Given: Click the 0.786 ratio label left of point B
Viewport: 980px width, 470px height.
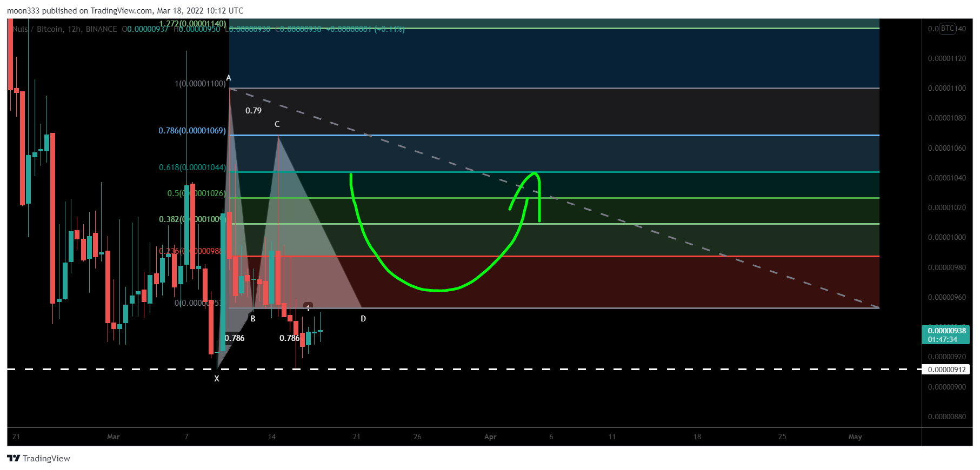Looking at the screenshot, I should point(235,338).
